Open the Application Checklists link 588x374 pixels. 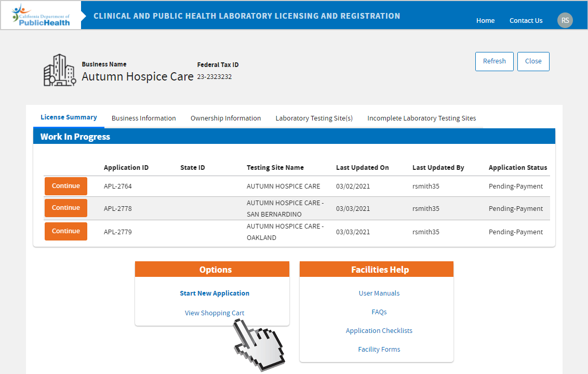pyautogui.click(x=379, y=331)
